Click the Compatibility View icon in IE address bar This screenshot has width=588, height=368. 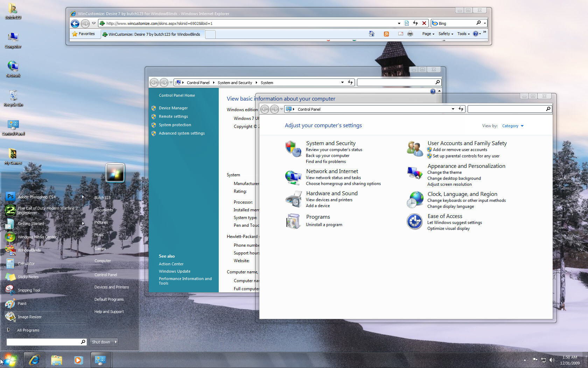[407, 23]
